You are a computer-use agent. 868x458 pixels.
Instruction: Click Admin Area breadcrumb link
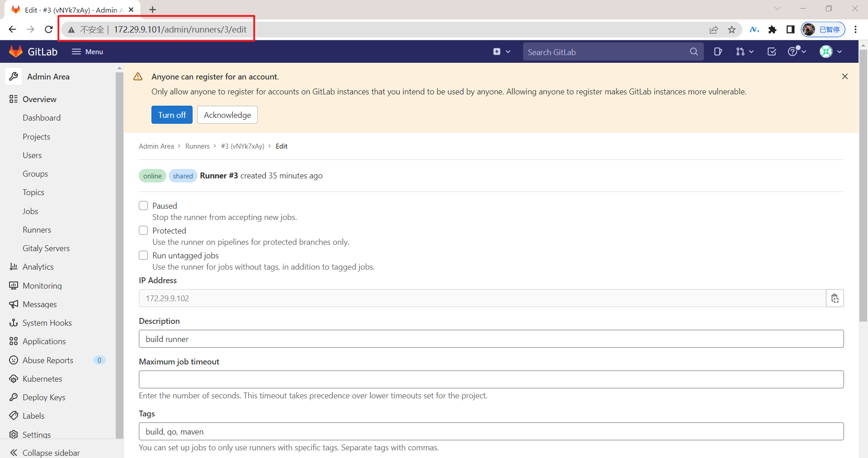tap(156, 146)
